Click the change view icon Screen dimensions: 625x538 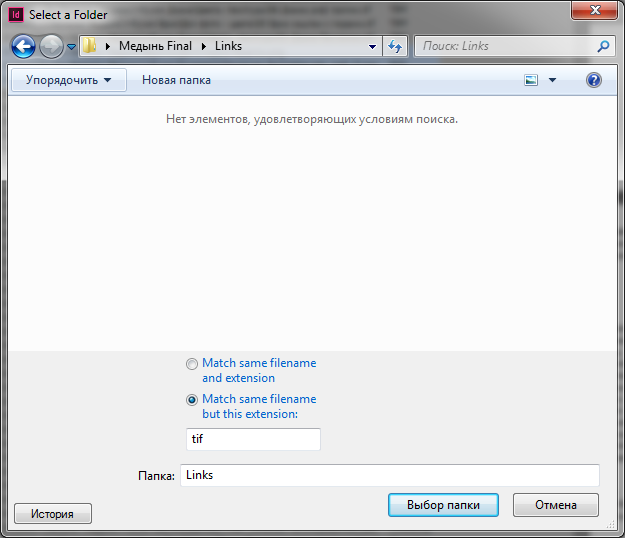point(531,80)
